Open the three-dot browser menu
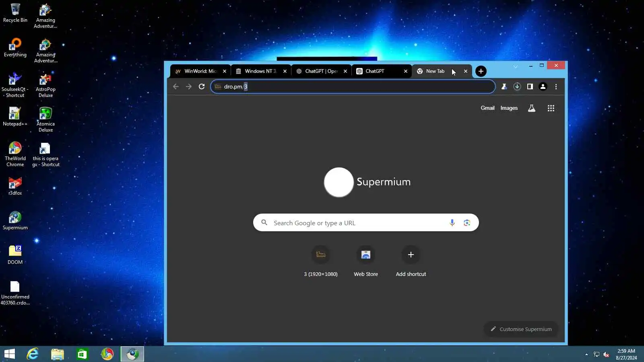The height and width of the screenshot is (362, 644). point(556,86)
